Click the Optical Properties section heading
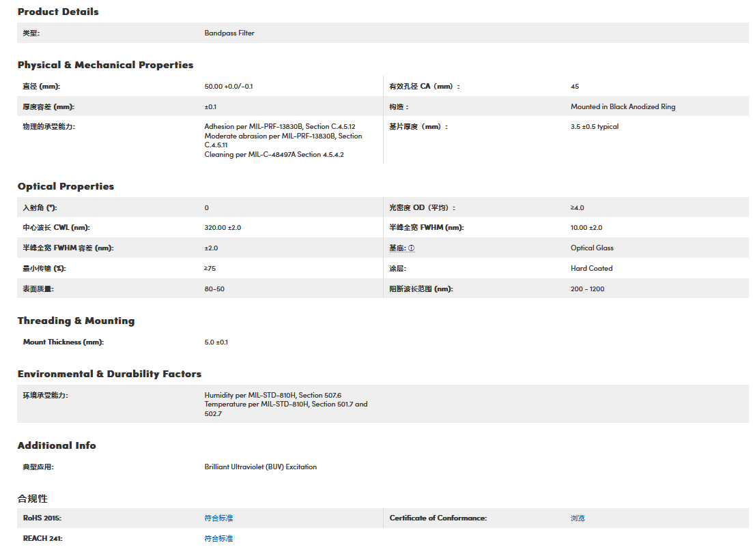The height and width of the screenshot is (560, 753). [x=66, y=186]
